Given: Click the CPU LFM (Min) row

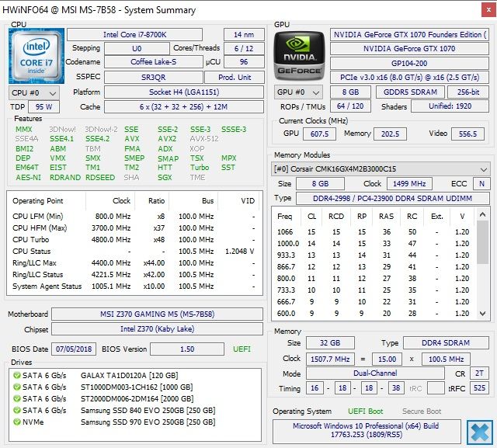Looking at the screenshot, I should 134,217.
